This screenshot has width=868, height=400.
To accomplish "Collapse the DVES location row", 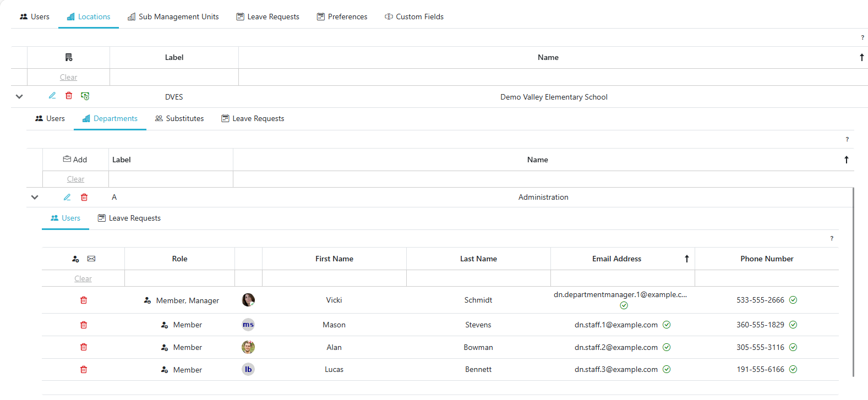I will 19,96.
